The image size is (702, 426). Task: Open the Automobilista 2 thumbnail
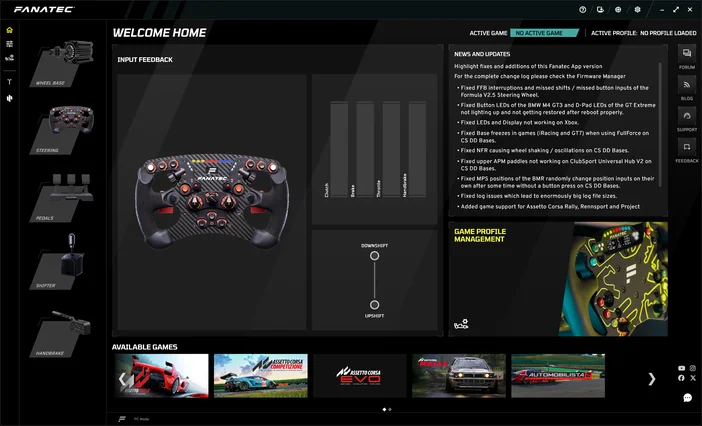pyautogui.click(x=558, y=376)
